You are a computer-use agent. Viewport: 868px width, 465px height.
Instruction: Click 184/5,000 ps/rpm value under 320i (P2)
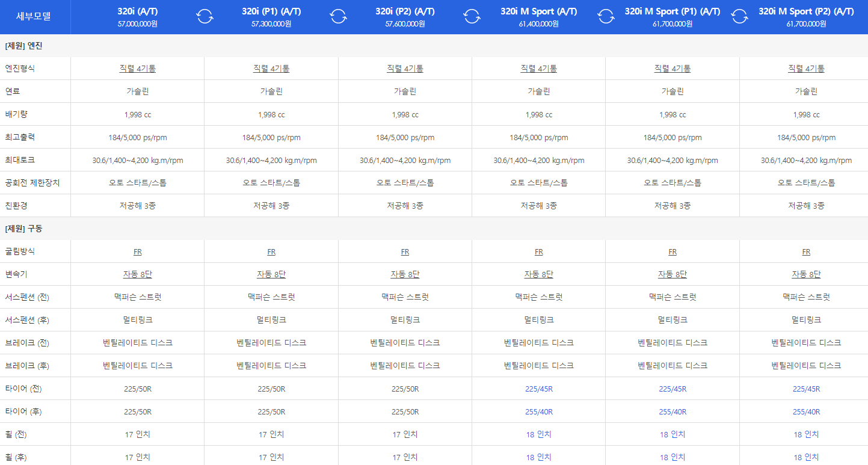coord(405,138)
